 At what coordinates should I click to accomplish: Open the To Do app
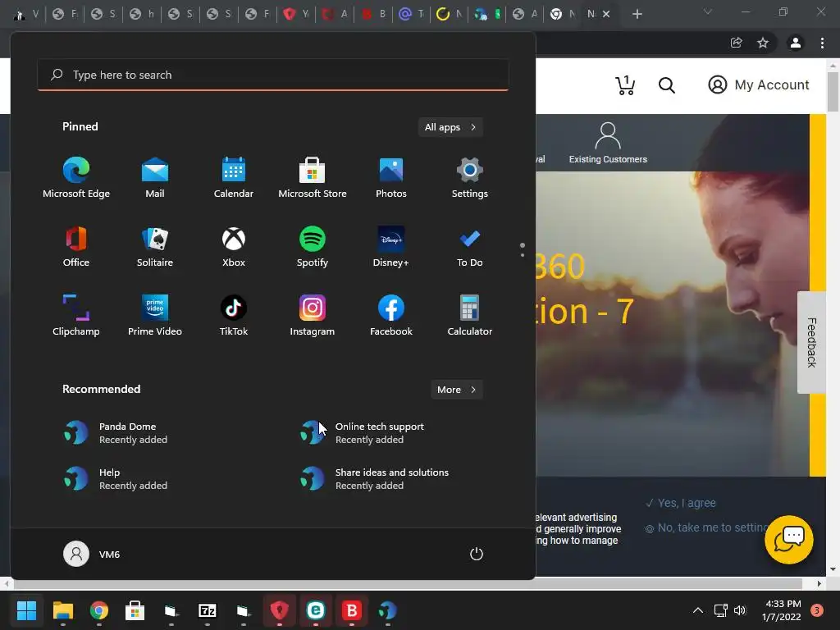(470, 246)
